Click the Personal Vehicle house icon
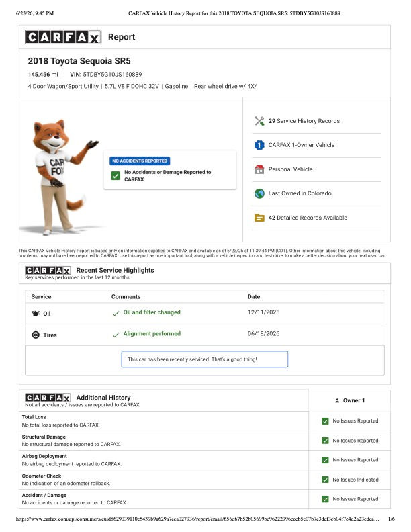This screenshot has height=532, width=411. point(259,169)
